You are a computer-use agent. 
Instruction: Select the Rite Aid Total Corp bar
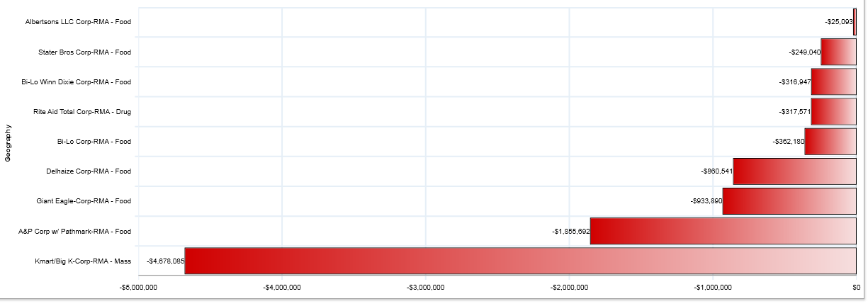(x=833, y=112)
